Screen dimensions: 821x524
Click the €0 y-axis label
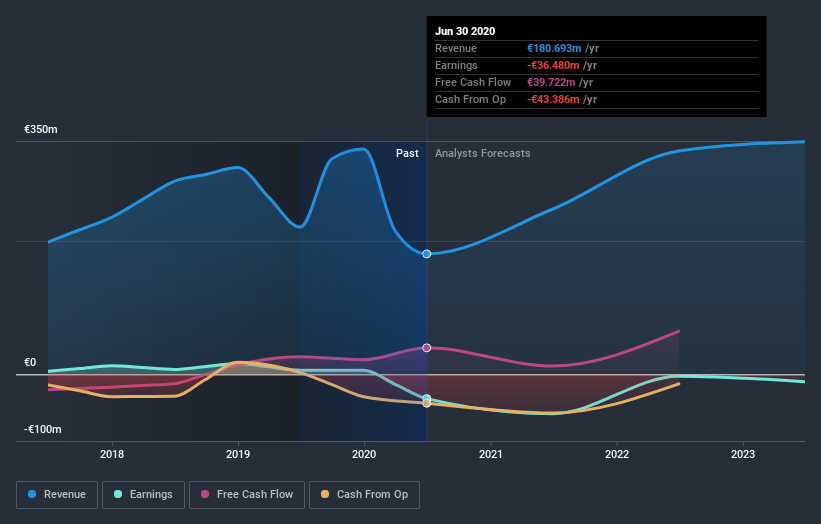tap(30, 362)
